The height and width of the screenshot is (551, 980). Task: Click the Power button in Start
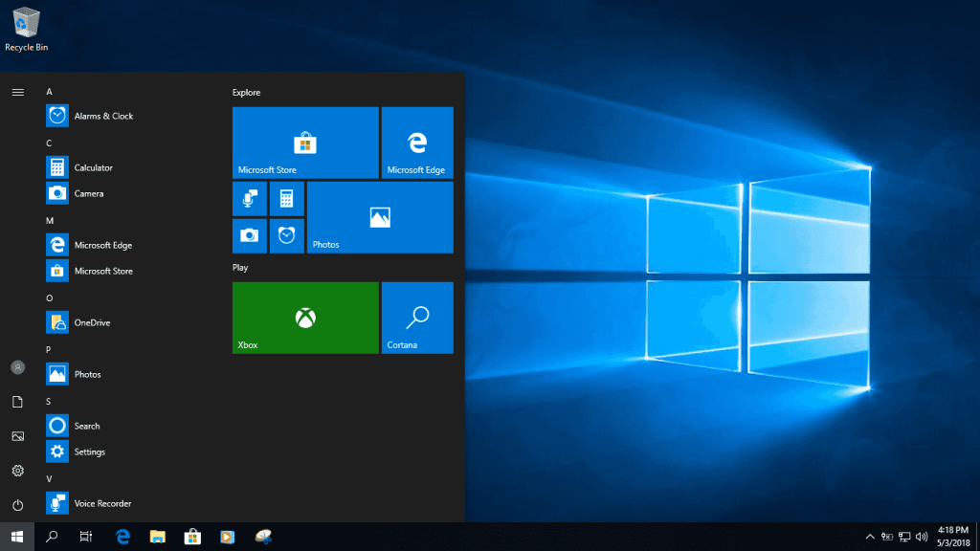coord(17,505)
